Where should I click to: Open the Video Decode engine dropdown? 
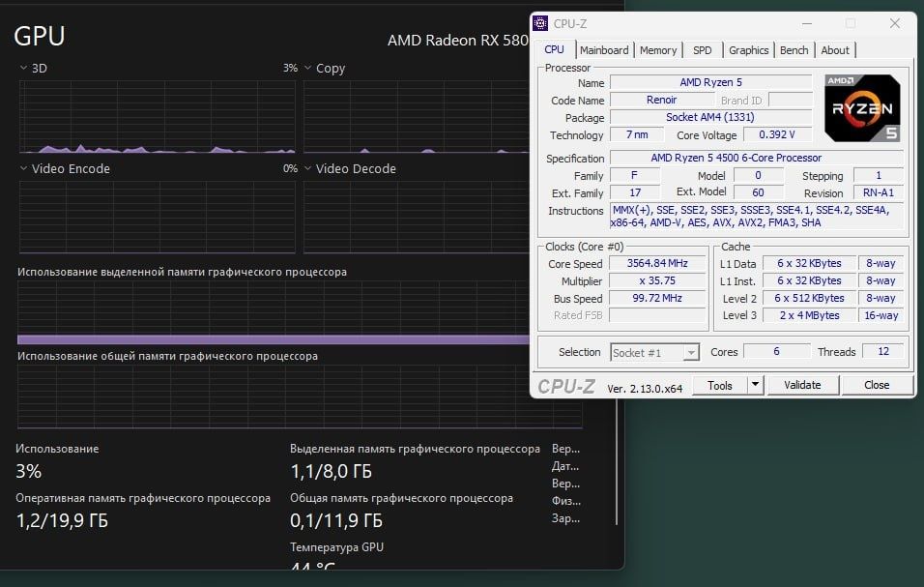(x=307, y=168)
